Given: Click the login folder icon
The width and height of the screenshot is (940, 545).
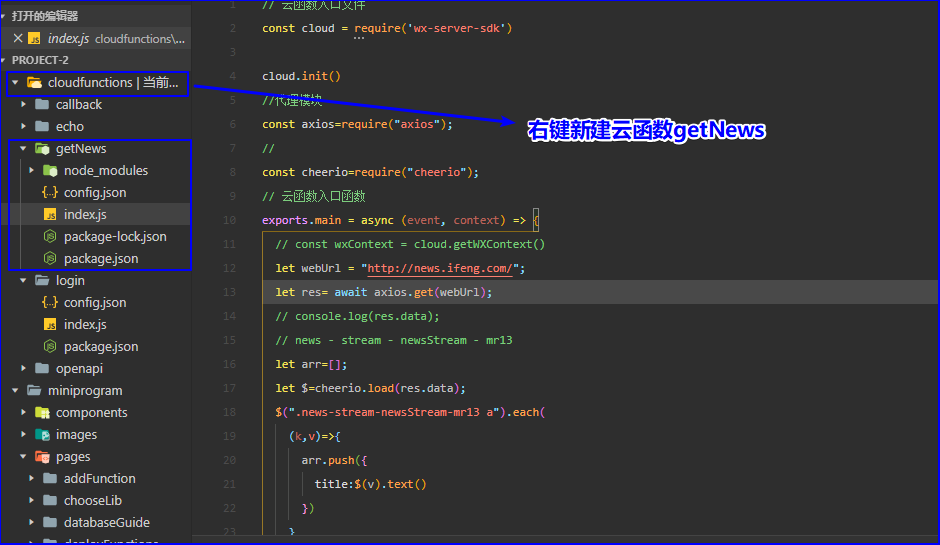Looking at the screenshot, I should coord(42,280).
